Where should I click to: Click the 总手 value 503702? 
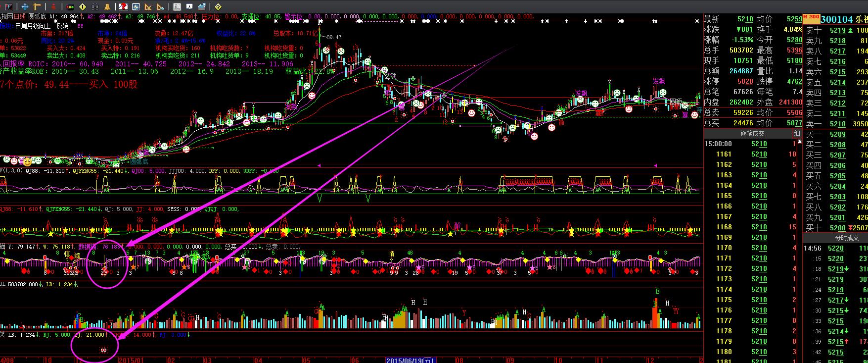point(741,50)
